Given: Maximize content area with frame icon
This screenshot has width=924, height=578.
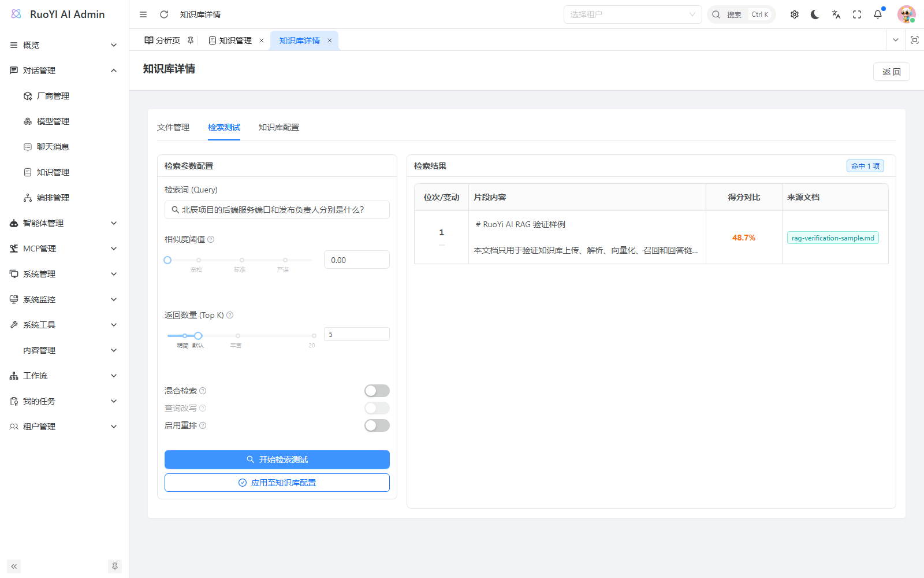Looking at the screenshot, I should [915, 40].
